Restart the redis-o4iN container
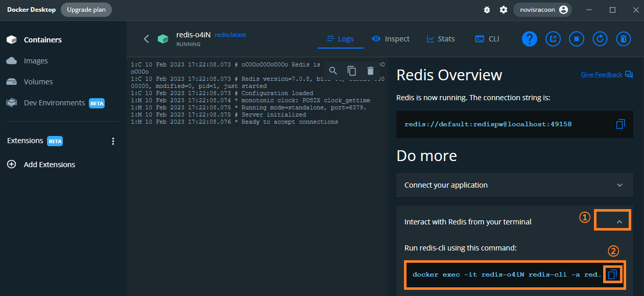The image size is (644, 296). pyautogui.click(x=600, y=39)
